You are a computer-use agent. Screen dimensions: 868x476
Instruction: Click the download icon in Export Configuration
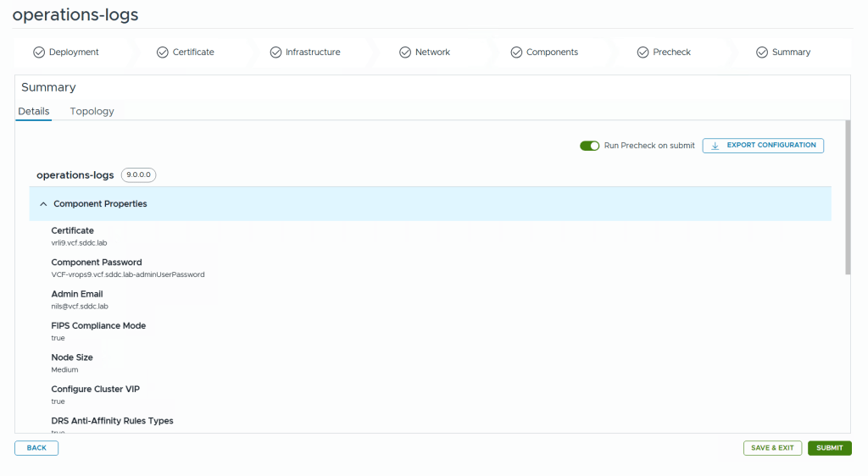715,146
